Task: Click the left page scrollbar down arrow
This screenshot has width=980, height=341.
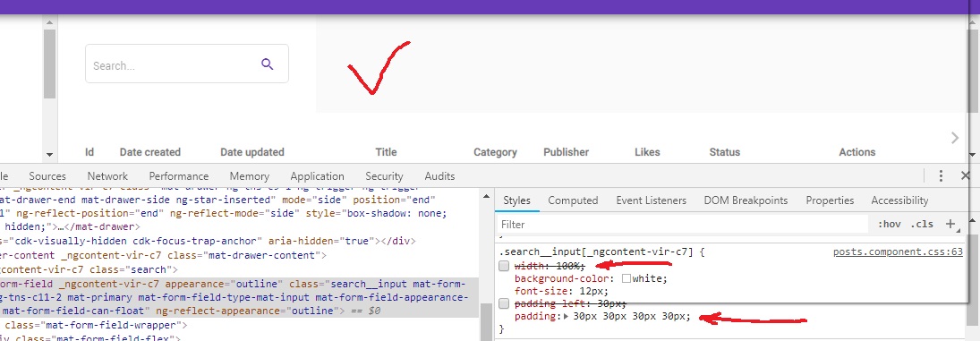Action: coord(49,155)
